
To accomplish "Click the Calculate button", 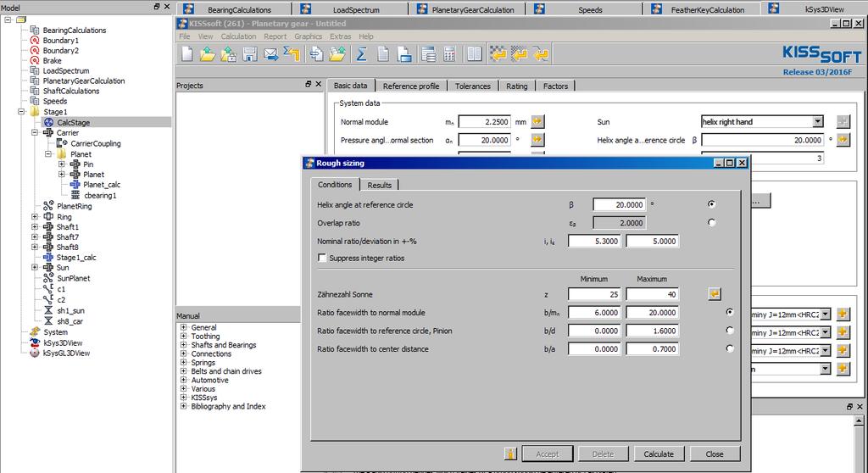I will click(659, 454).
